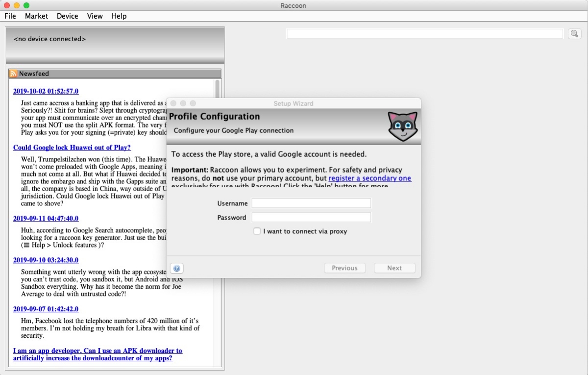Open the Market menu
588x375 pixels.
pos(36,16)
